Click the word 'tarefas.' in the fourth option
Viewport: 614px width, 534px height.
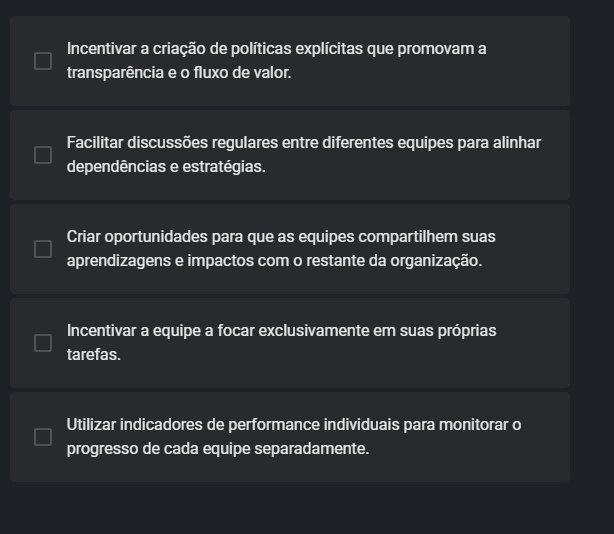[94, 355]
